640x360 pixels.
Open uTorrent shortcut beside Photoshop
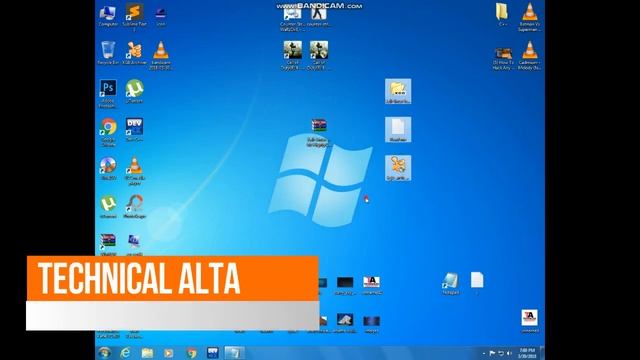pyautogui.click(x=134, y=91)
